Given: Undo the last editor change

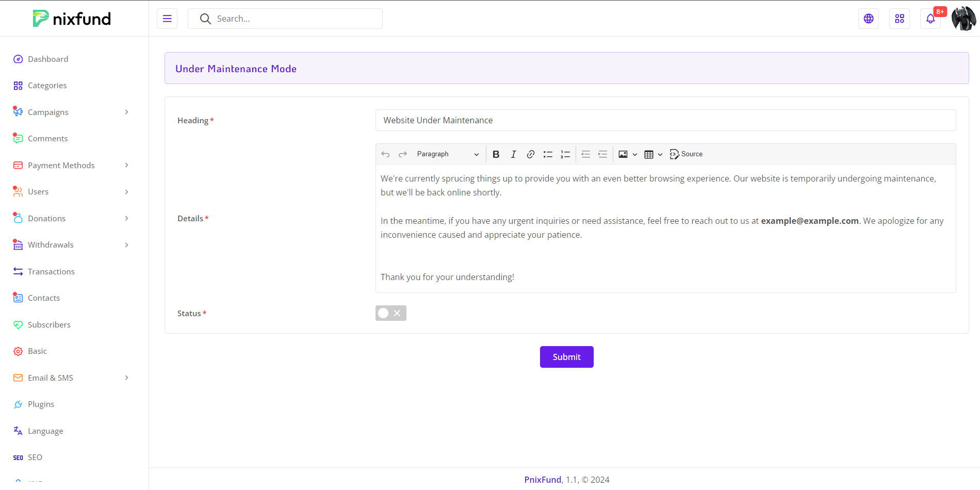Looking at the screenshot, I should point(385,154).
